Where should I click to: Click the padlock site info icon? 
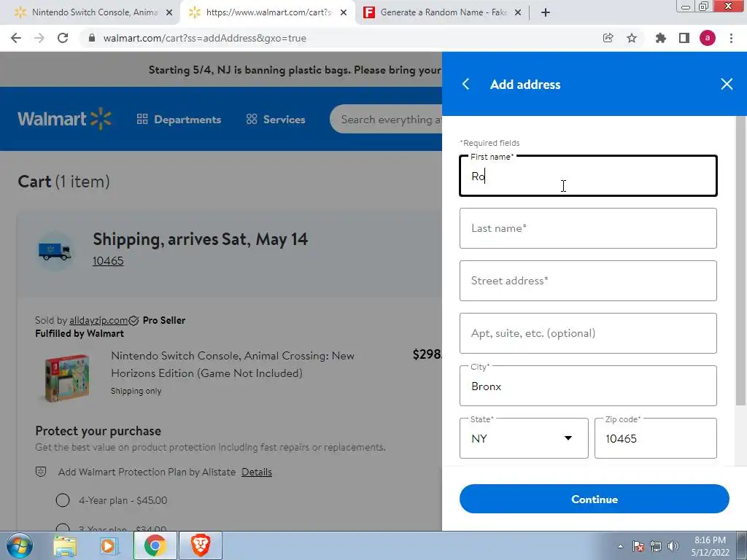[92, 38]
